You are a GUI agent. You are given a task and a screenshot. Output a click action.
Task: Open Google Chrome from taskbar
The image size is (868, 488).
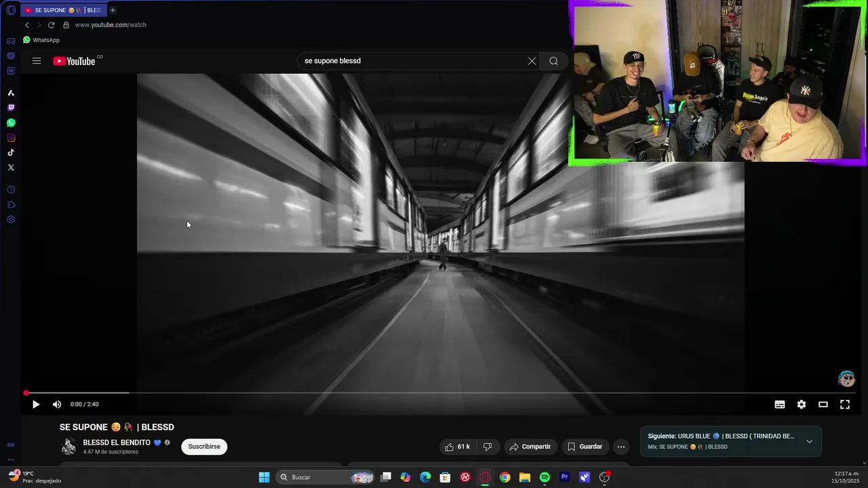tap(505, 477)
